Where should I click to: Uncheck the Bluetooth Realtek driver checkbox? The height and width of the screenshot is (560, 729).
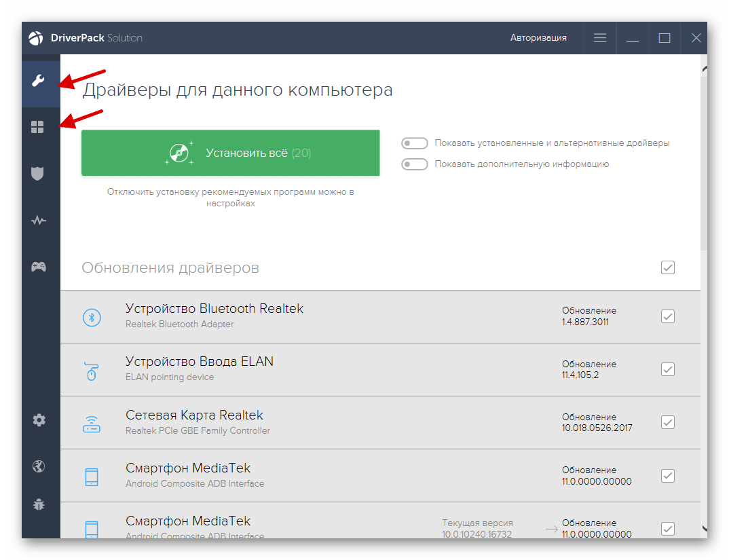pyautogui.click(x=668, y=316)
